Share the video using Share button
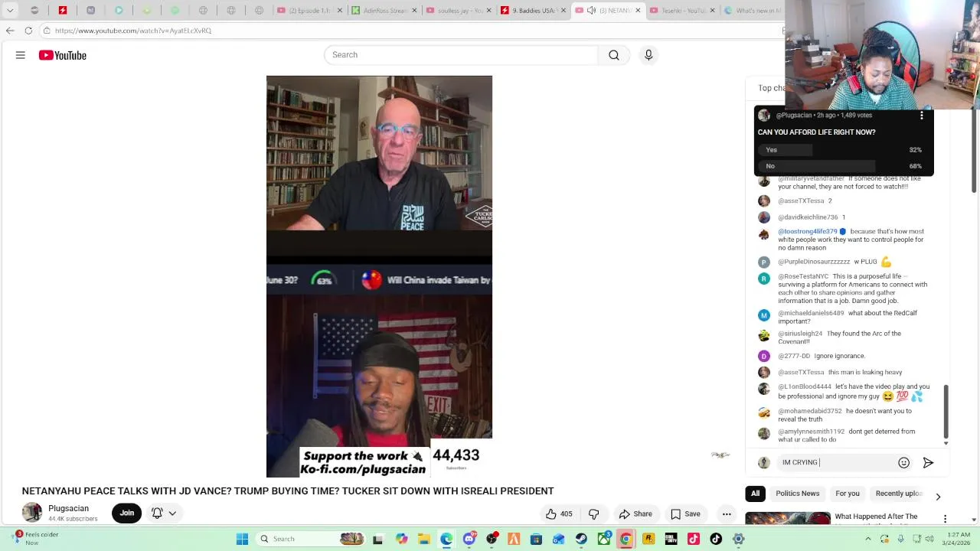 (x=635, y=514)
